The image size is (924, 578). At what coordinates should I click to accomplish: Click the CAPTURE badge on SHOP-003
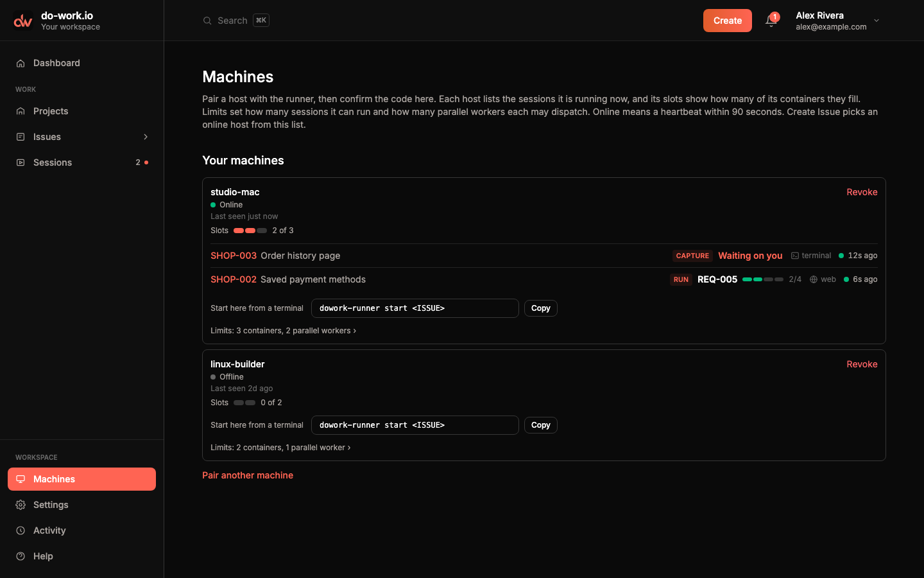click(x=692, y=256)
